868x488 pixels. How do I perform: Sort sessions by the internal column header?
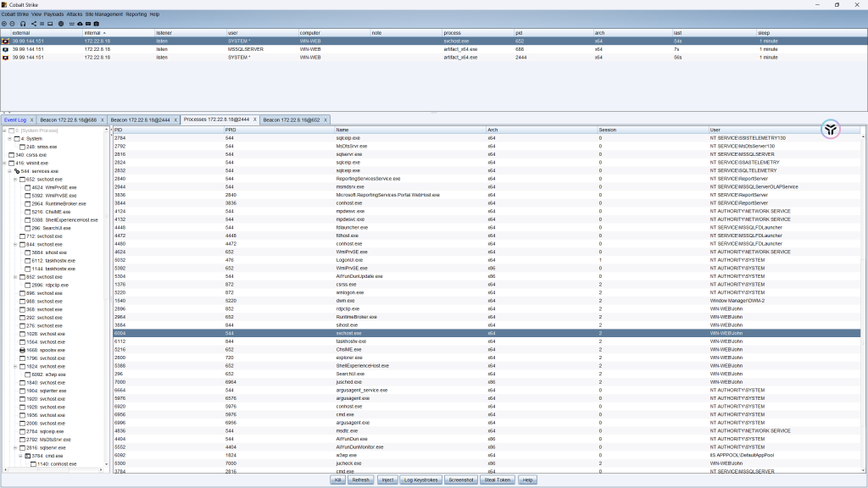[119, 33]
